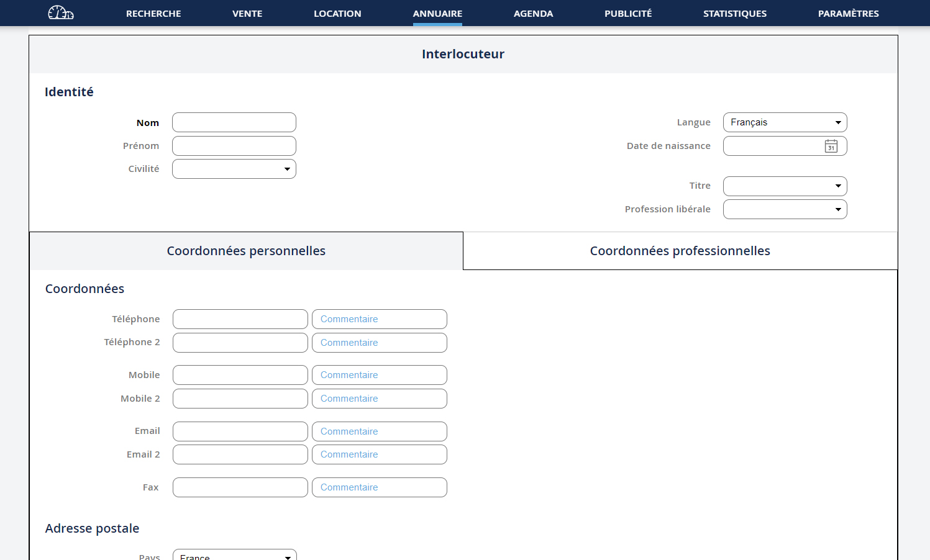Screen dimensions: 930x560
Task: Open the Statistiques menu item
Action: [x=734, y=14]
